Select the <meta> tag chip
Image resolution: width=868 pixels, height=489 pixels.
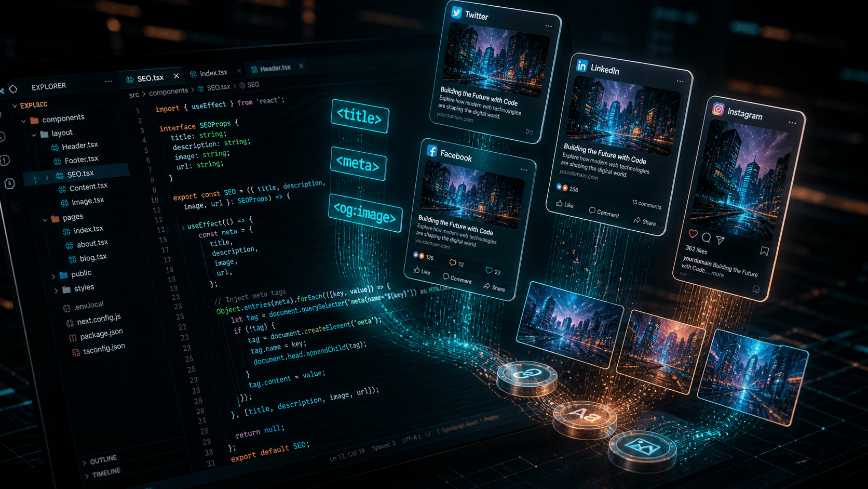[x=358, y=163]
